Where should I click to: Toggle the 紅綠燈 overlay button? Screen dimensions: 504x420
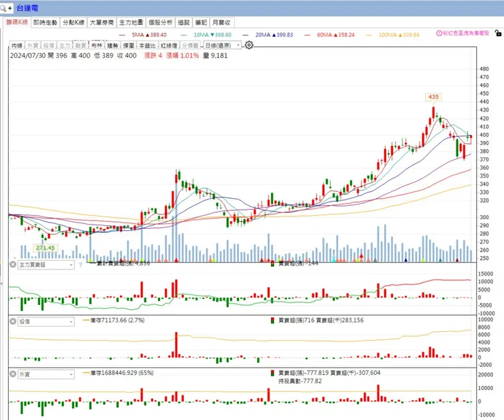click(x=169, y=46)
